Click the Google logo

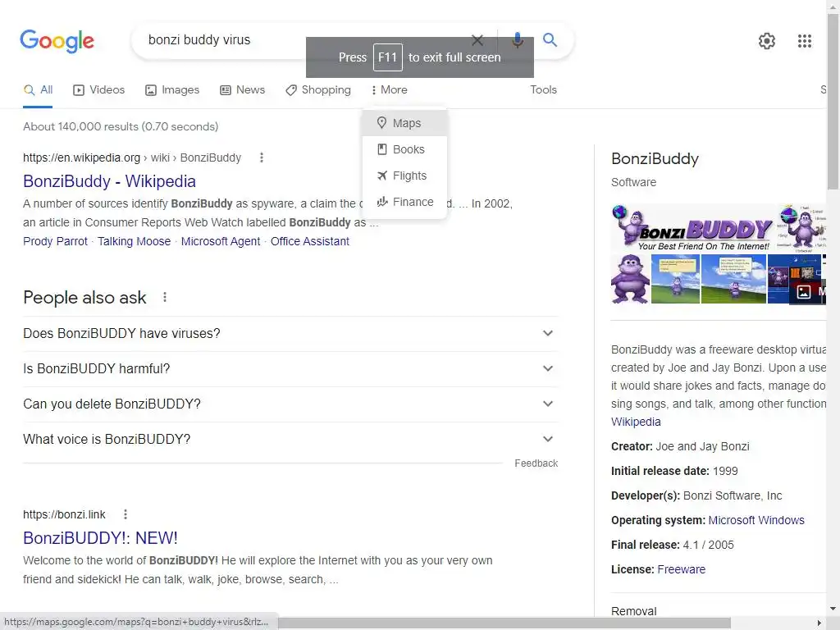pyautogui.click(x=57, y=41)
